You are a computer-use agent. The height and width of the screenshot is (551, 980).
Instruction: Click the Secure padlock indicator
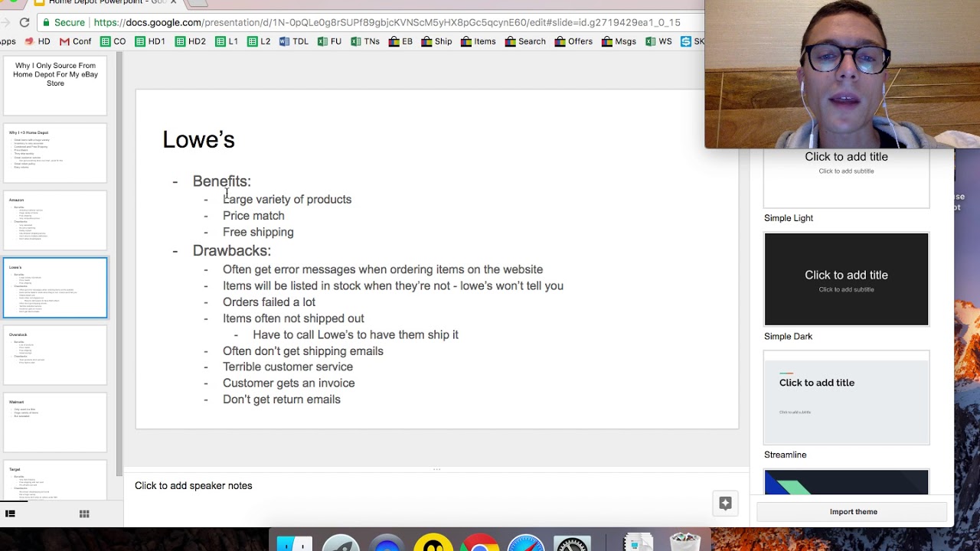click(x=62, y=23)
